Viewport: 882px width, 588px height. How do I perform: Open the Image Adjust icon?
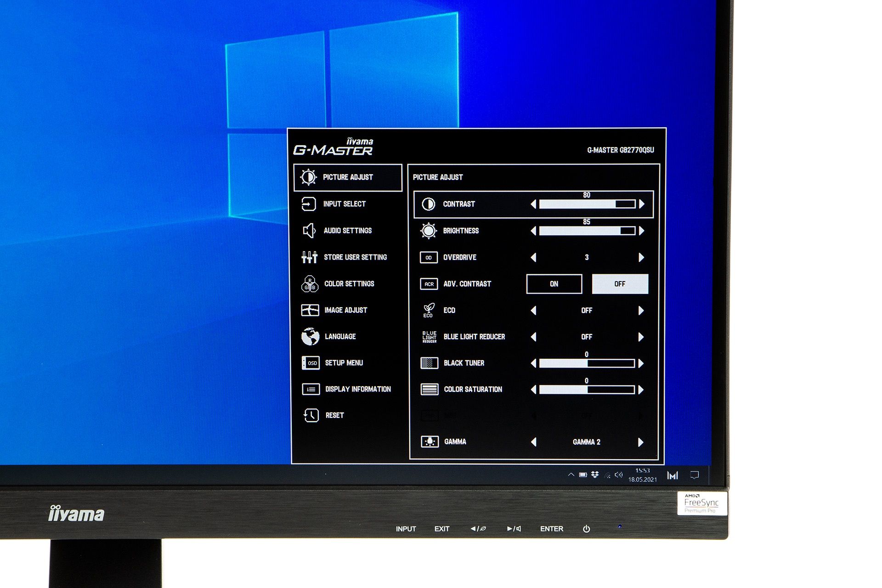(310, 310)
